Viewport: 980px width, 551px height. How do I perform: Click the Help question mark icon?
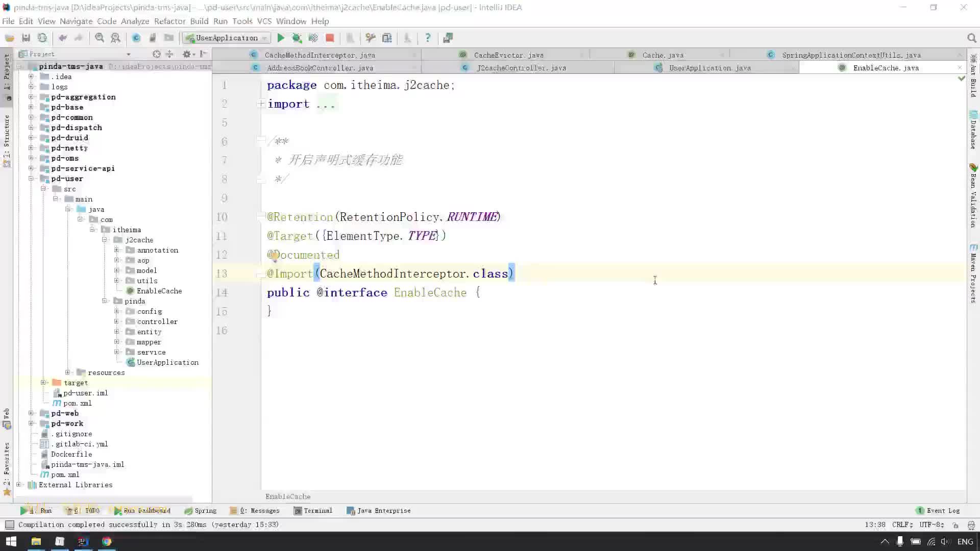pos(428,38)
